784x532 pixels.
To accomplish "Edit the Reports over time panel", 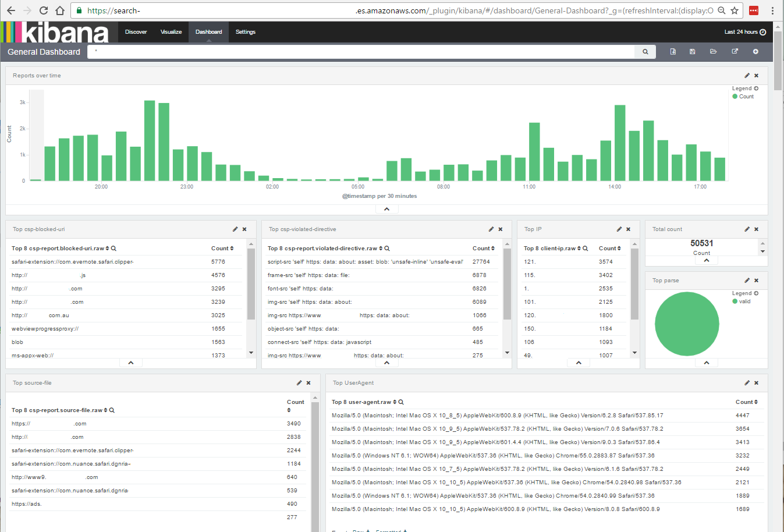I will click(747, 76).
